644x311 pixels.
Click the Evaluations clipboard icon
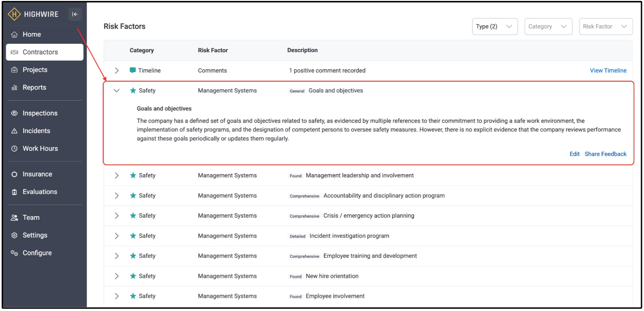pyautogui.click(x=14, y=192)
